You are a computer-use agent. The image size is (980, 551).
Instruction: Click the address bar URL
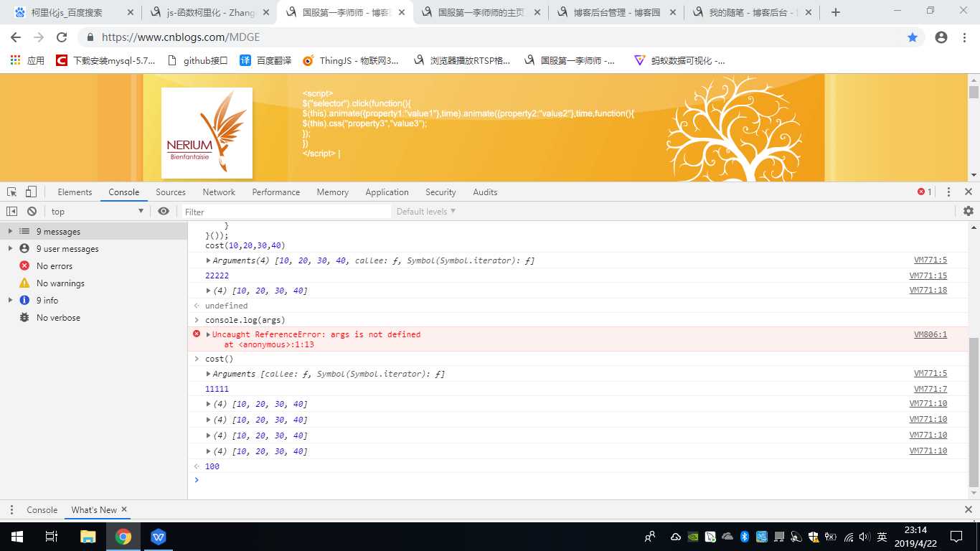[180, 37]
